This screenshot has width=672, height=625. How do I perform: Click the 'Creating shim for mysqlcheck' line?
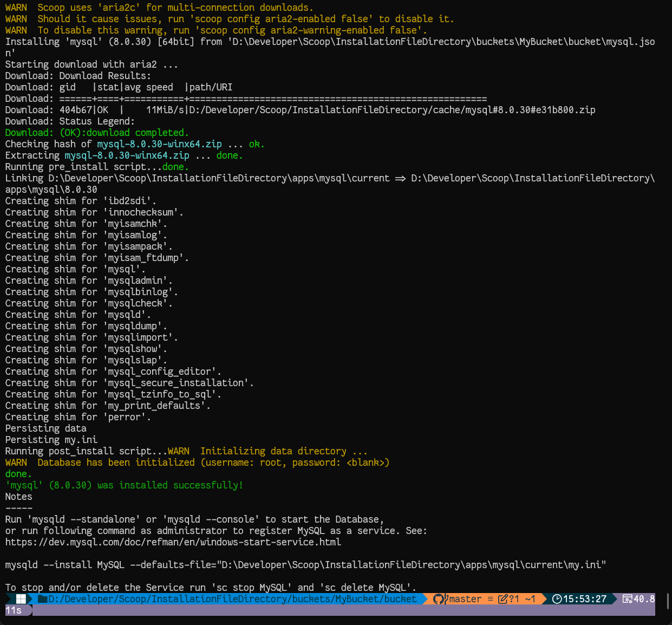[89, 303]
